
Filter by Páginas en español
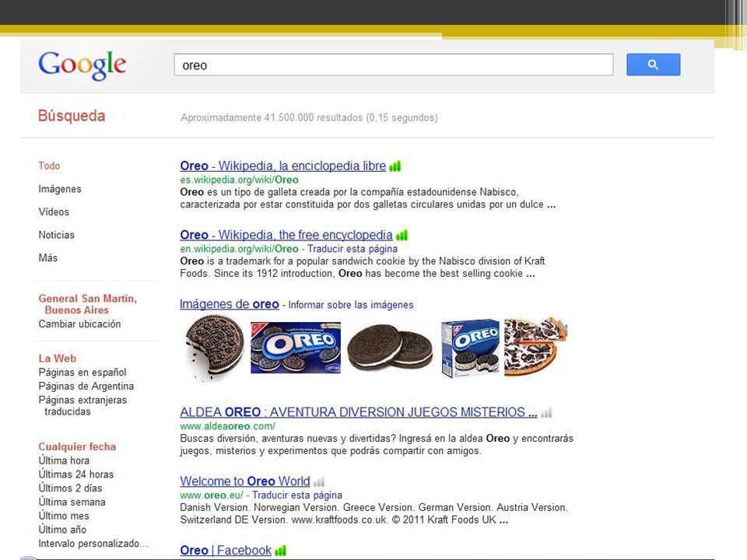tap(82, 373)
